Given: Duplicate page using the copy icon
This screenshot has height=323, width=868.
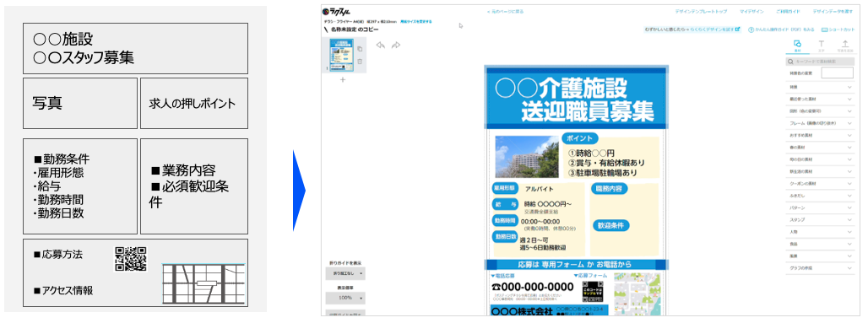Looking at the screenshot, I should tap(359, 49).
